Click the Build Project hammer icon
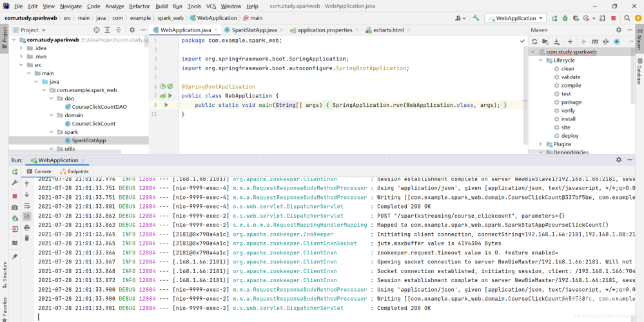Image resolution: width=644 pixels, height=322 pixels. pyautogui.click(x=476, y=18)
